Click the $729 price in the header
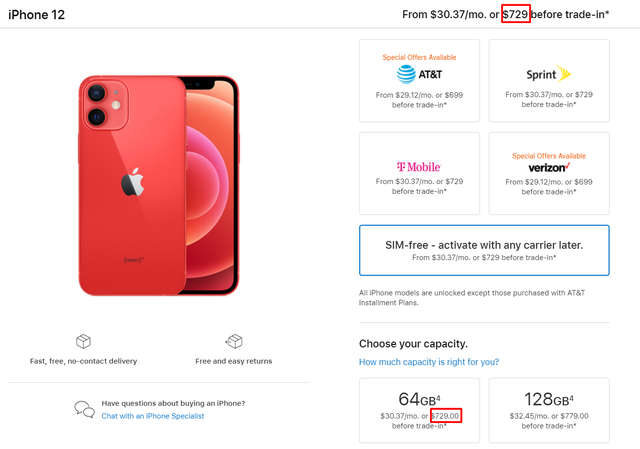Viewport: 640px width, 449px height. [515, 14]
